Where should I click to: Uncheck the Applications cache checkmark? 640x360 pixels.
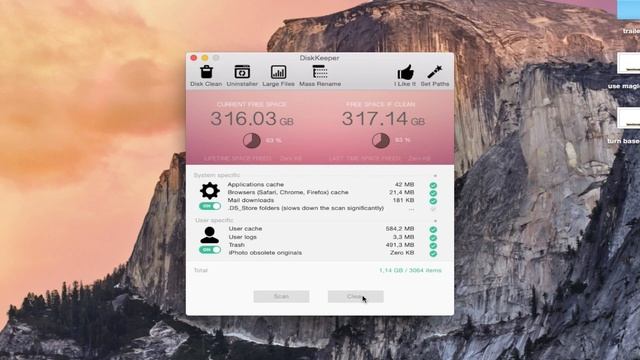tap(433, 185)
